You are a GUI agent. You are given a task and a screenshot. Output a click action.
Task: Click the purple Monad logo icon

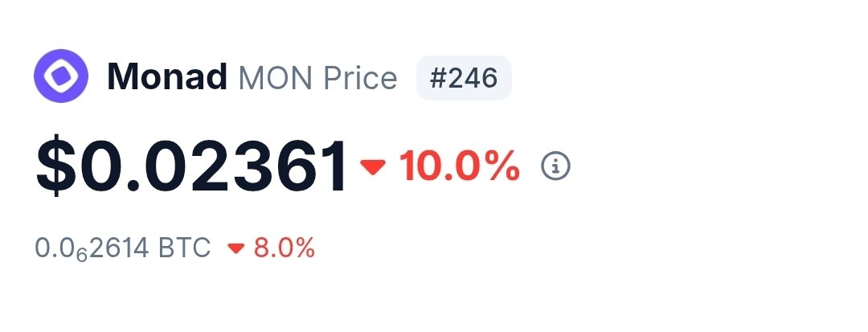(60, 77)
